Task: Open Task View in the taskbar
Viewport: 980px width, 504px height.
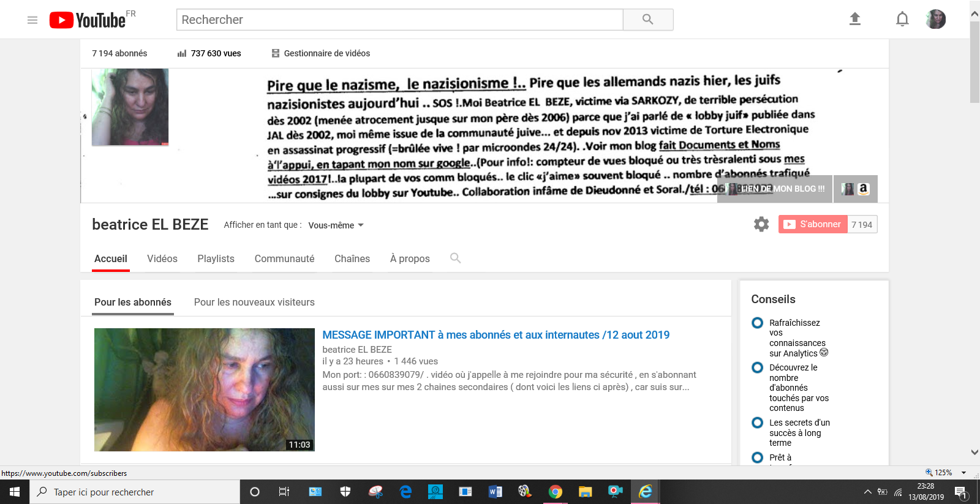Action: (284, 492)
